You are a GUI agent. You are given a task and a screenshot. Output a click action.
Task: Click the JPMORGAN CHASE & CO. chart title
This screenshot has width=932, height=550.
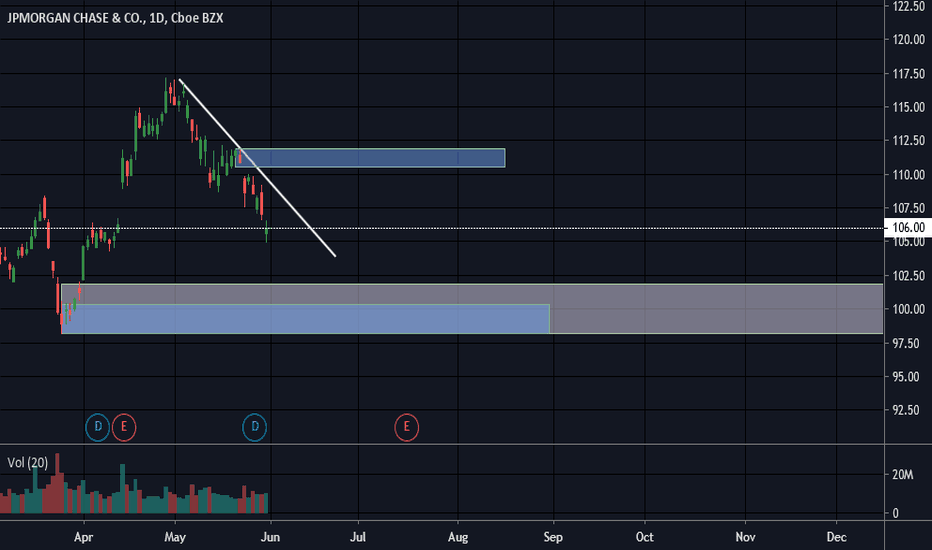click(x=115, y=18)
